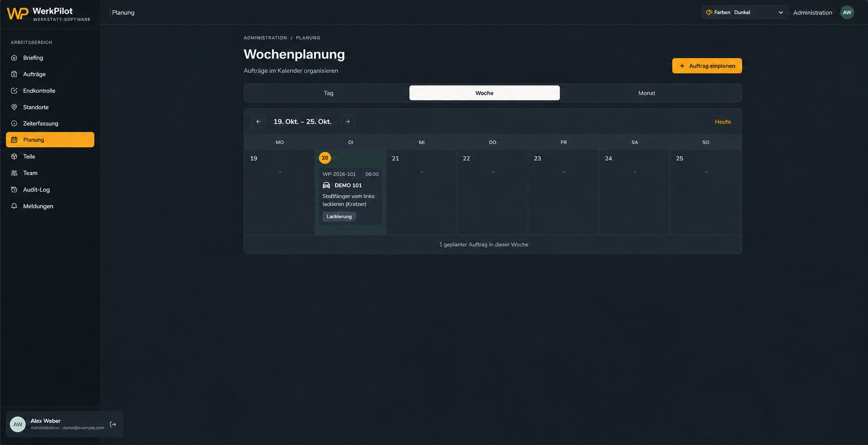Viewport: 868px width, 445px height.
Task: Click the Teile package icon
Action: 14,157
